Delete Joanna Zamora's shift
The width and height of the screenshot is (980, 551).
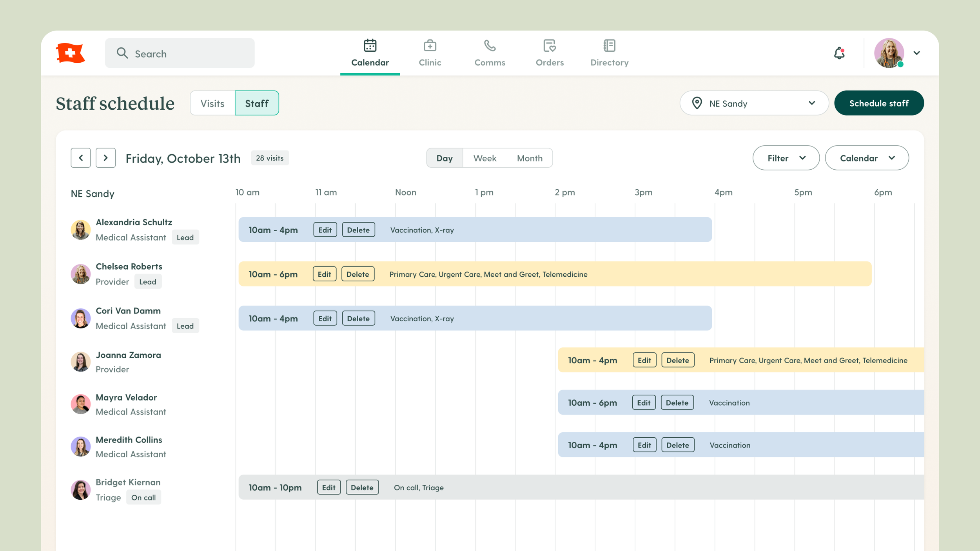[678, 360]
